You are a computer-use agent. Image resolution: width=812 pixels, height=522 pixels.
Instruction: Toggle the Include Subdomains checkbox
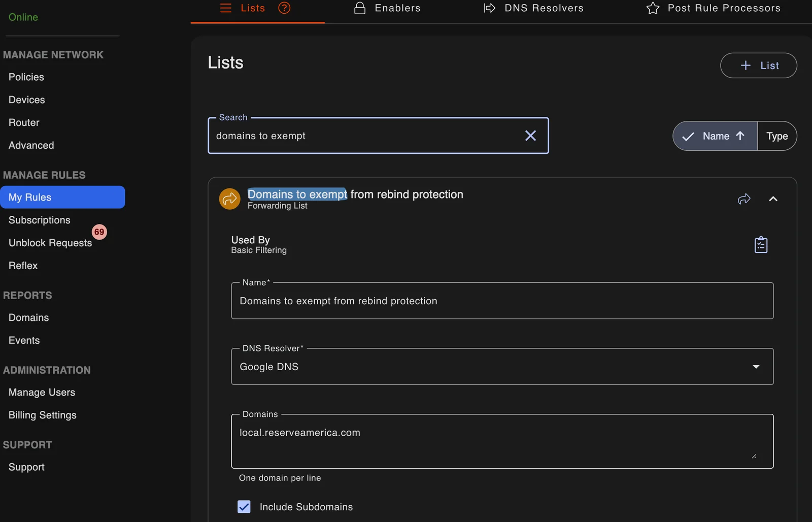244,507
